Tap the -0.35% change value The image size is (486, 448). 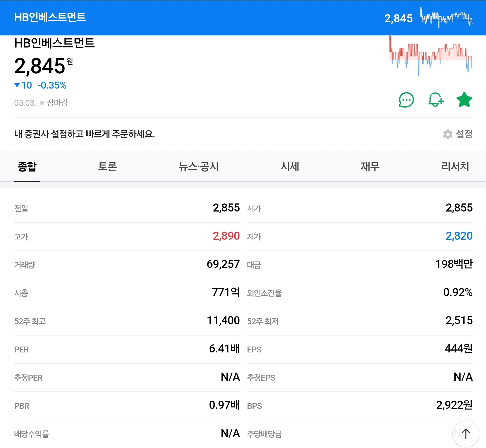(52, 85)
